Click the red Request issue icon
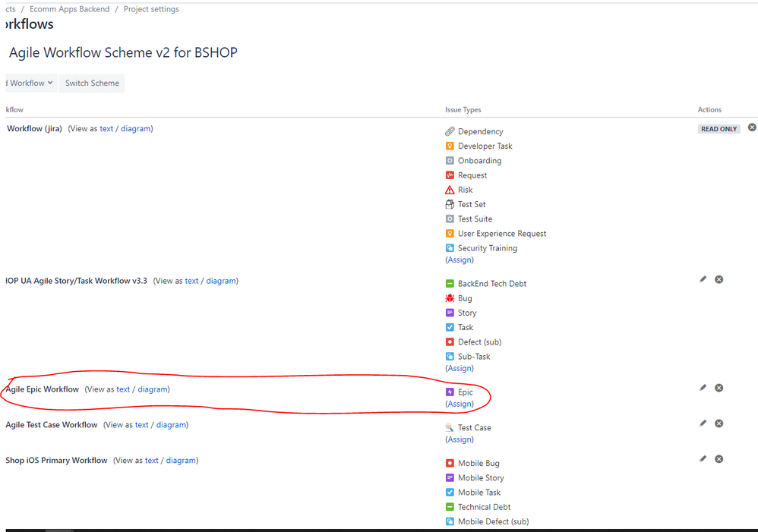Screen dimensions: 758x532 click(x=450, y=175)
